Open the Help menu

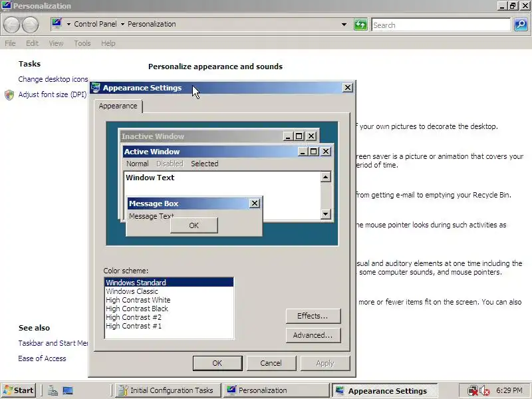pyautogui.click(x=108, y=43)
